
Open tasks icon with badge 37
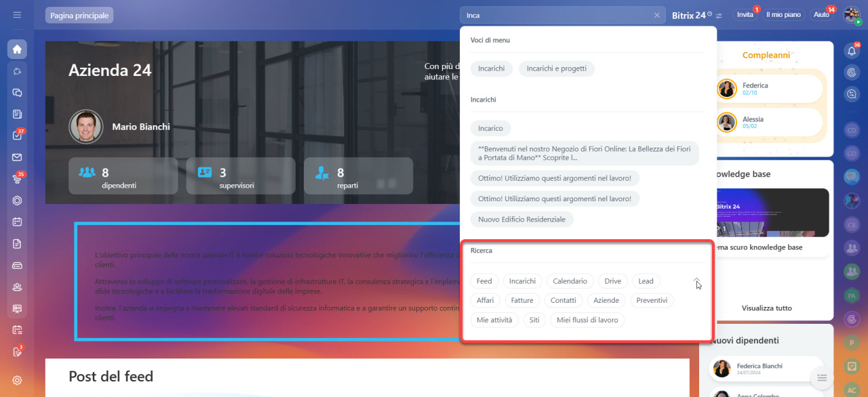(17, 135)
